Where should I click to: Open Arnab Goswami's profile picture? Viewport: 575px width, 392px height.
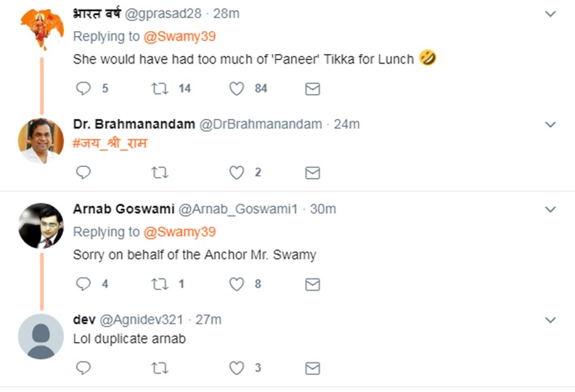pyautogui.click(x=41, y=226)
